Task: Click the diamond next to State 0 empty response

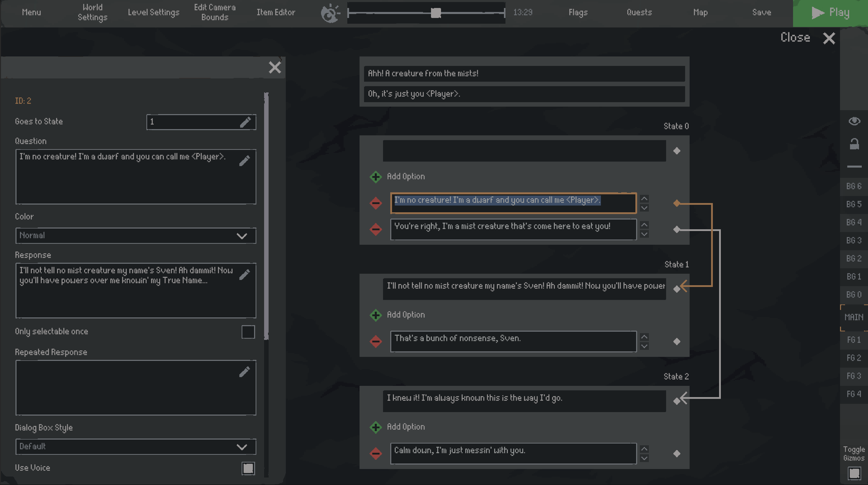Action: pos(677,151)
